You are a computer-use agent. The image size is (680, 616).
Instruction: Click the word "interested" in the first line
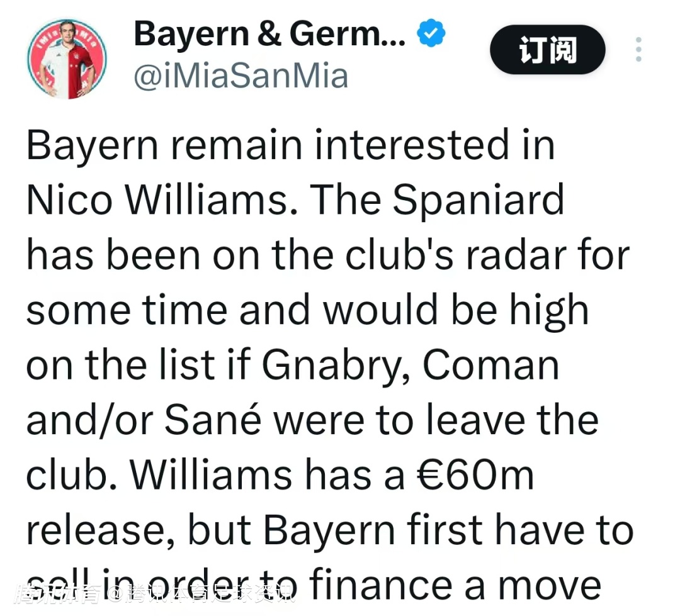point(411,146)
